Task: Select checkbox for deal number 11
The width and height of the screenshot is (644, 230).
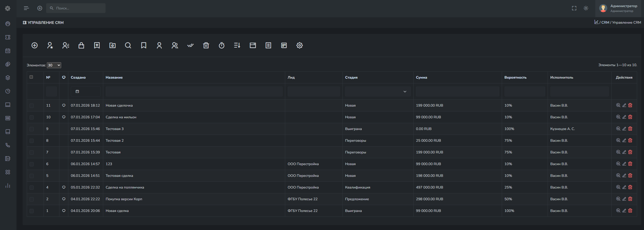Action: 32,106
